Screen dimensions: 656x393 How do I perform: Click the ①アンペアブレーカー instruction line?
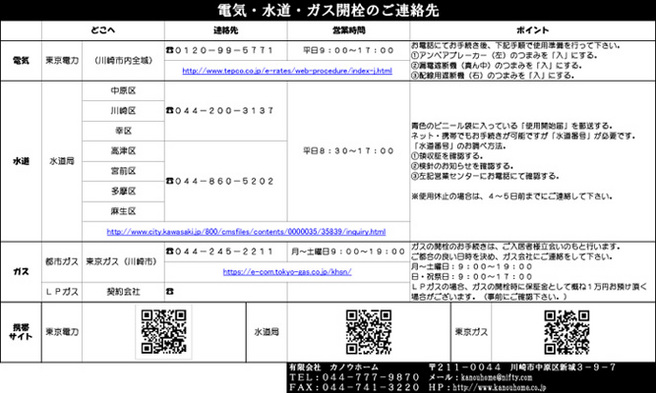(504, 55)
